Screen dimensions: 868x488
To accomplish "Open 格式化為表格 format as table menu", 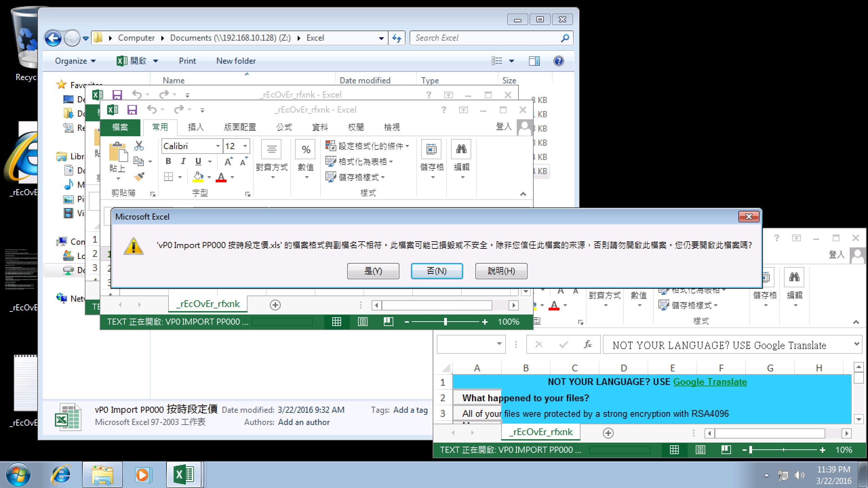I will click(359, 161).
